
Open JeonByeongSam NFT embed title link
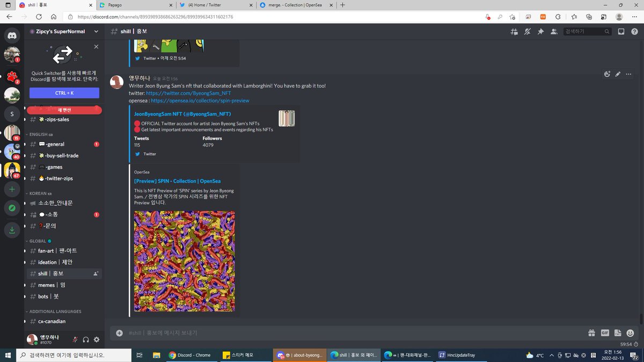coord(182,114)
